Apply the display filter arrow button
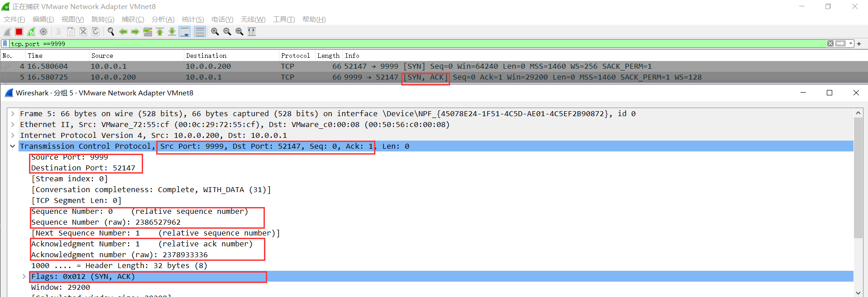Viewport: 868px width, 297px height. point(840,44)
